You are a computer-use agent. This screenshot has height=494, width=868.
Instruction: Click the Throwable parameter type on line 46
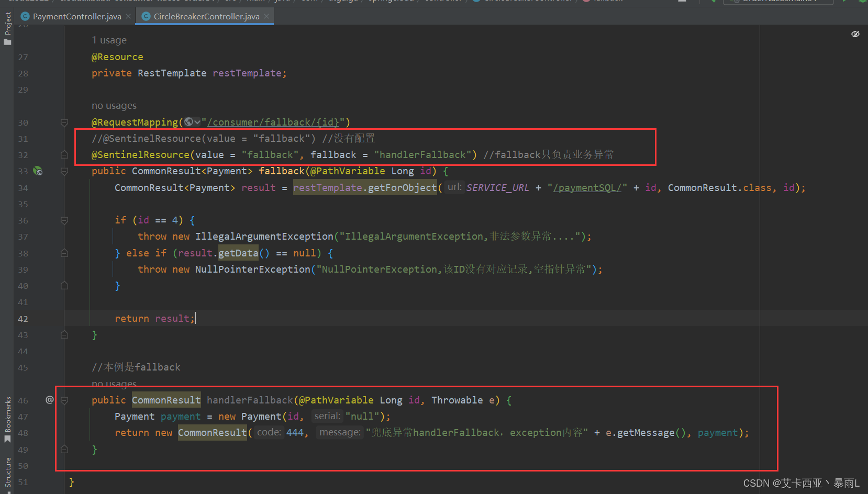[457, 400]
